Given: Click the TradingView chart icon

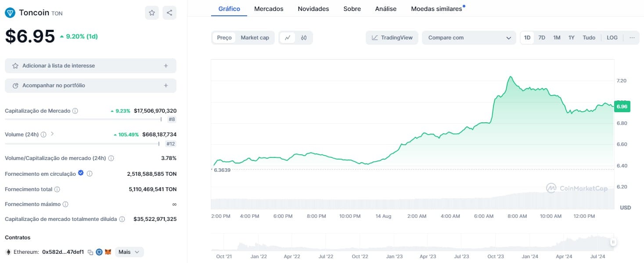Looking at the screenshot, I should tap(375, 38).
